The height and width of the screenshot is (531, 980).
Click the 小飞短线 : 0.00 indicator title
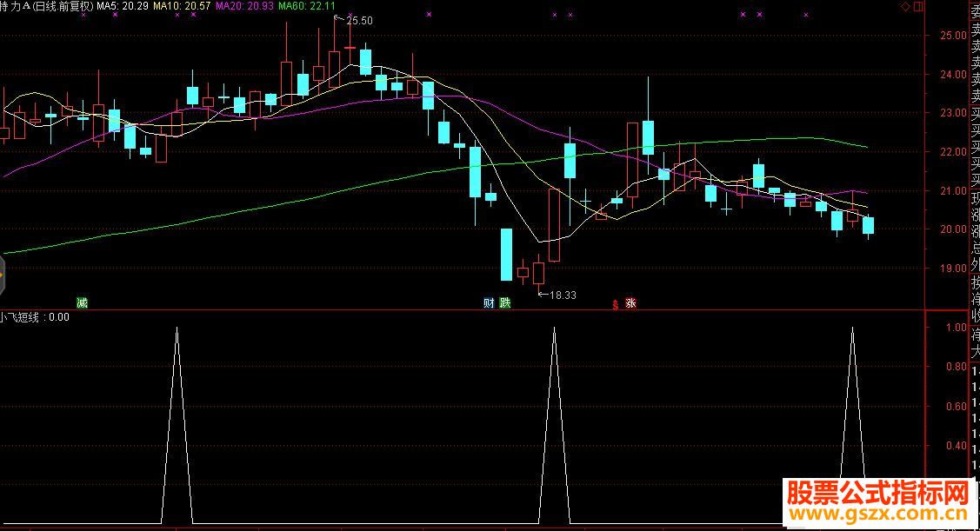(35, 317)
